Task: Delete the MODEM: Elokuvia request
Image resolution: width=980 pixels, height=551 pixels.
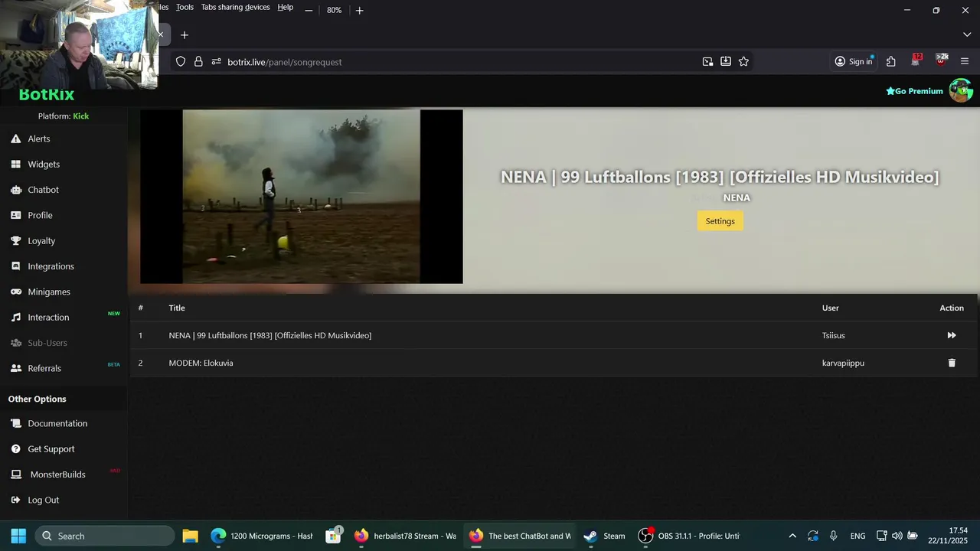Action: tap(952, 363)
